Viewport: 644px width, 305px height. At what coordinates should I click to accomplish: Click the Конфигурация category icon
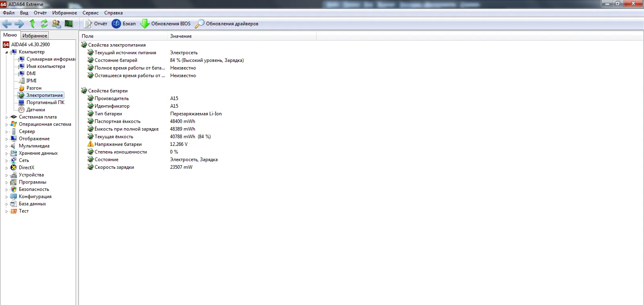pyautogui.click(x=14, y=197)
